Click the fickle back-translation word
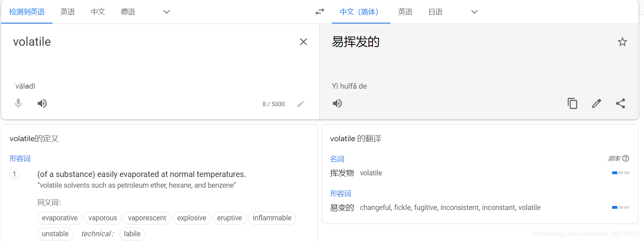 [x=402, y=208]
